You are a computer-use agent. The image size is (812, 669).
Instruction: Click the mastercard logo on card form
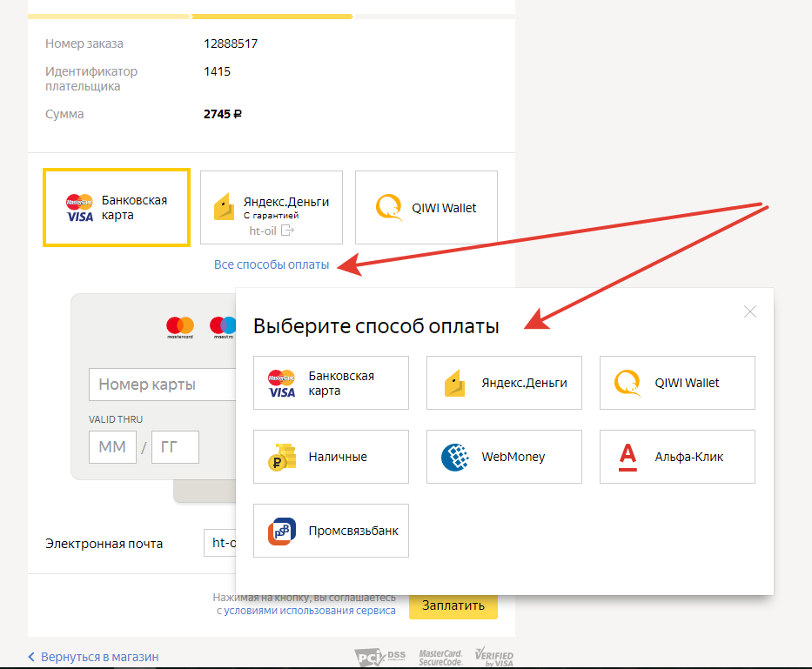pos(179,328)
